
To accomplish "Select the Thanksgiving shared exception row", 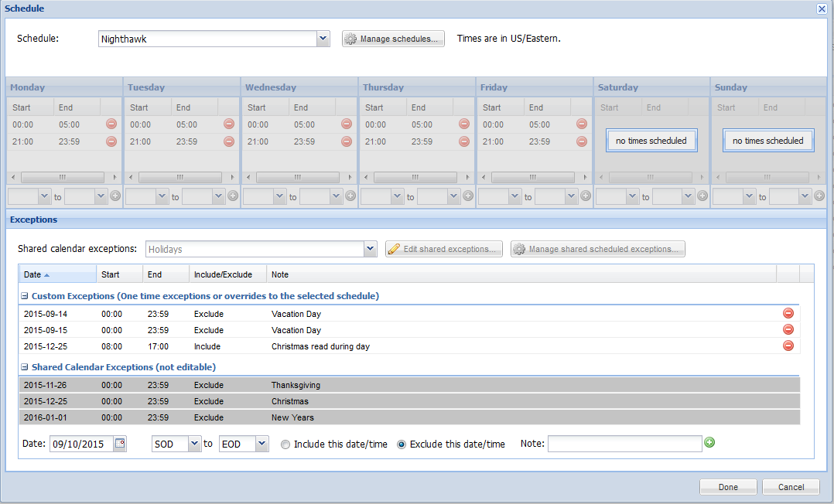I will click(409, 385).
